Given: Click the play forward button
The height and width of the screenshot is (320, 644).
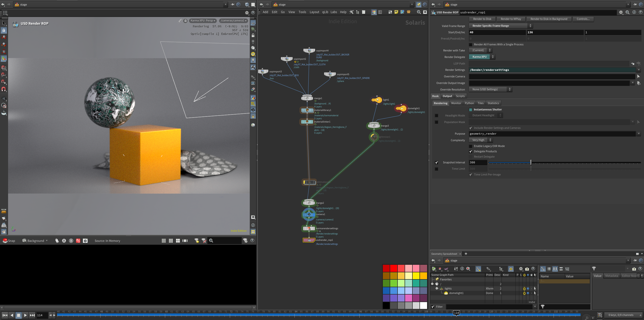Looking at the screenshot, I should click(25, 315).
